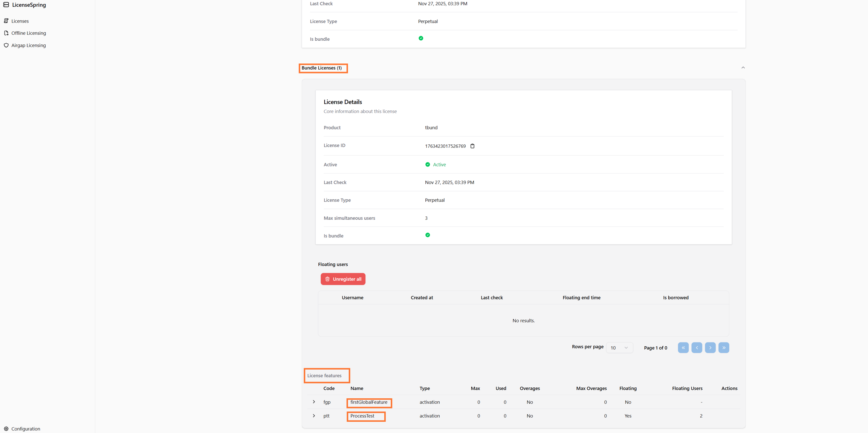Collapse the Bundle Licenses section chevron
The image size is (868, 433).
[743, 68]
